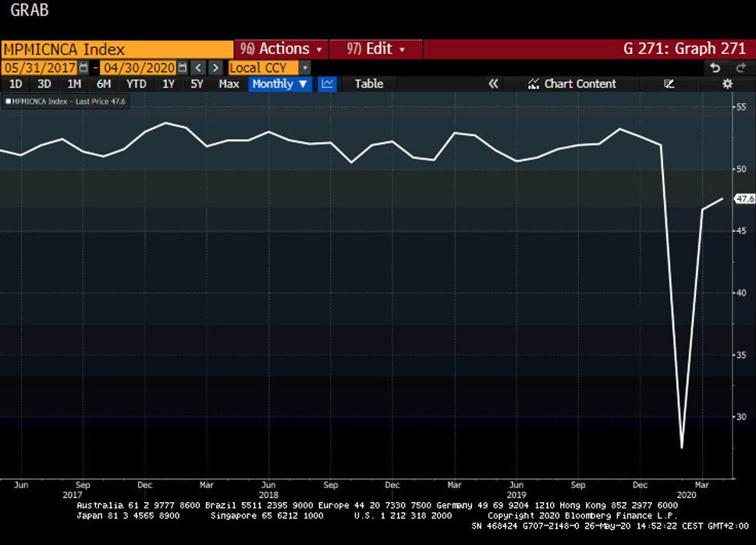Click the MPMICNCA Index security field
Viewport: 756px width, 545px height.
(x=117, y=49)
